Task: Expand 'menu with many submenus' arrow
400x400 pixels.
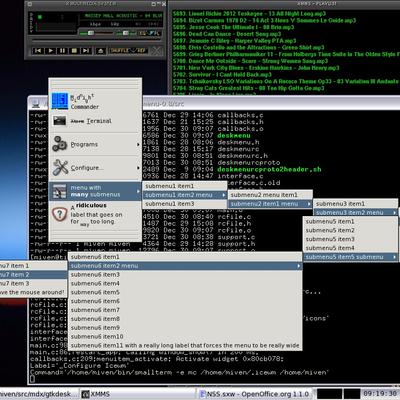Action: [138, 191]
